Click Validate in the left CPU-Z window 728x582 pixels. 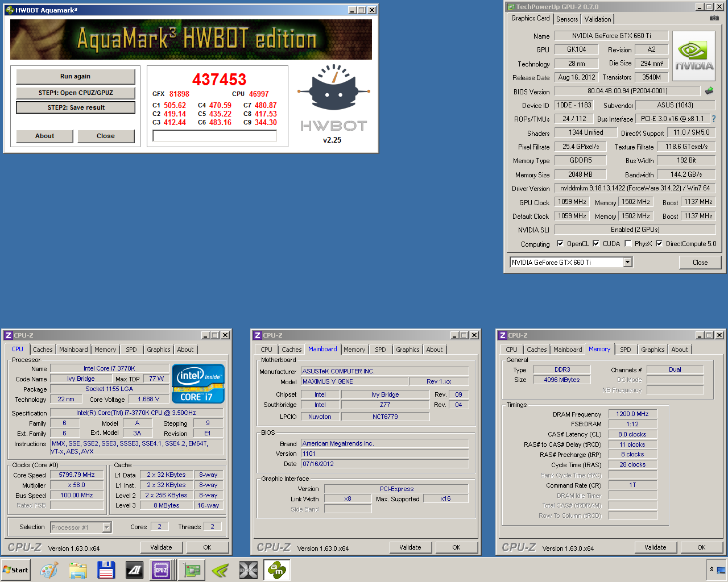pos(161,547)
